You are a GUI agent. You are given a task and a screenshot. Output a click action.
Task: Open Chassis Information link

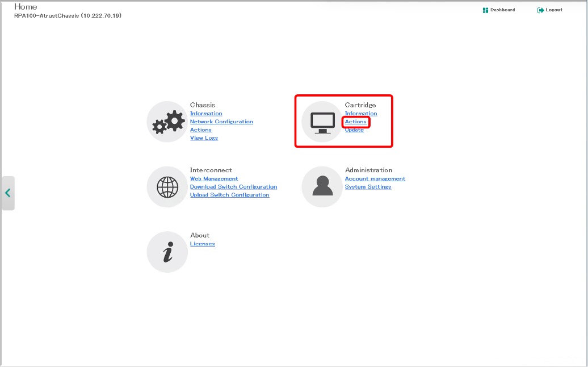[206, 114]
